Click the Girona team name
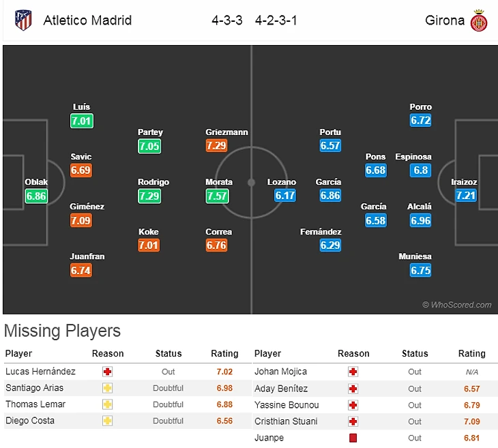 (x=445, y=20)
